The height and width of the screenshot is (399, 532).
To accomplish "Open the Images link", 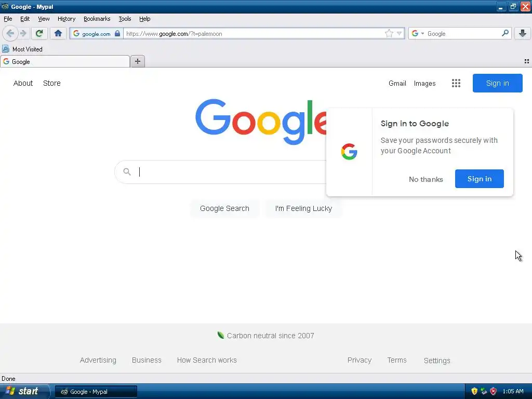I will coord(425,83).
